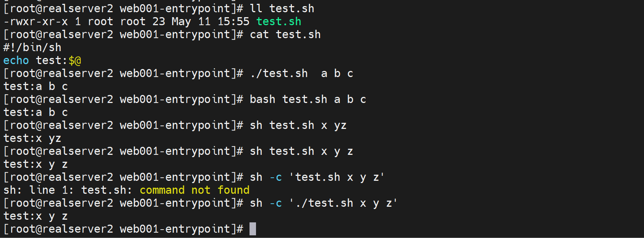Click the 'cat test.sh' command text
This screenshot has width=644, height=238.
click(285, 35)
